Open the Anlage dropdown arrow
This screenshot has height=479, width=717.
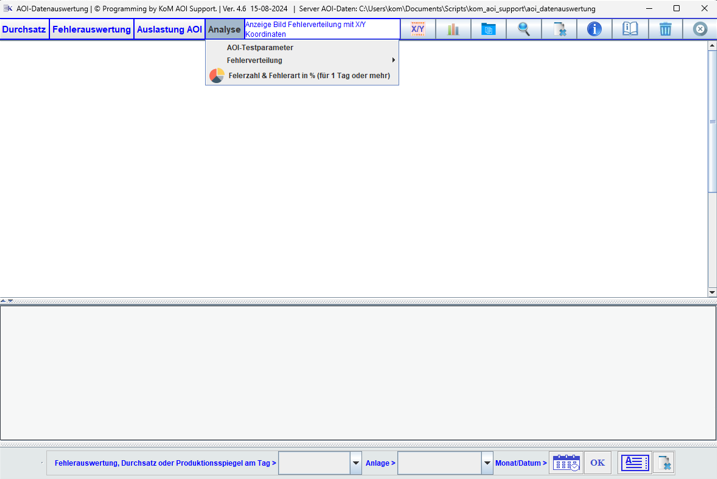487,463
